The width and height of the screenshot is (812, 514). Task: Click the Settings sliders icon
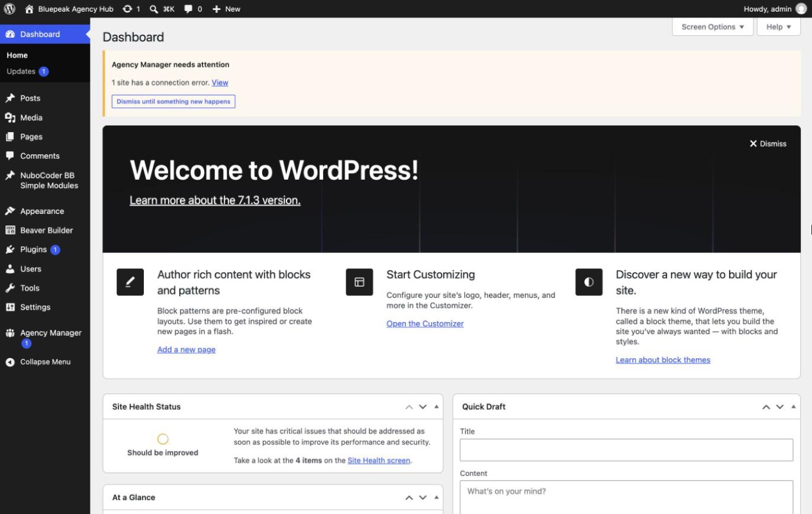pos(10,307)
